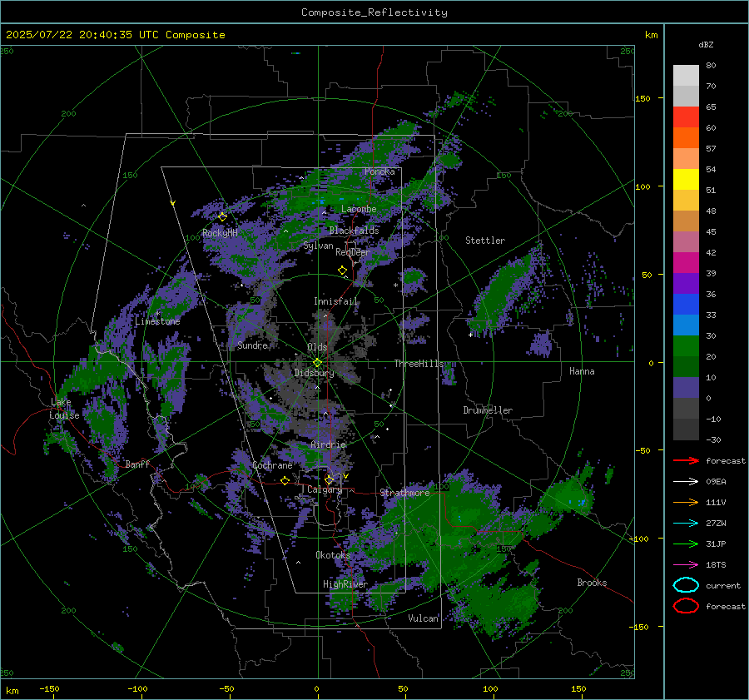
Task: Click the yellow diamond marker below RedDeer
Action: (342, 271)
